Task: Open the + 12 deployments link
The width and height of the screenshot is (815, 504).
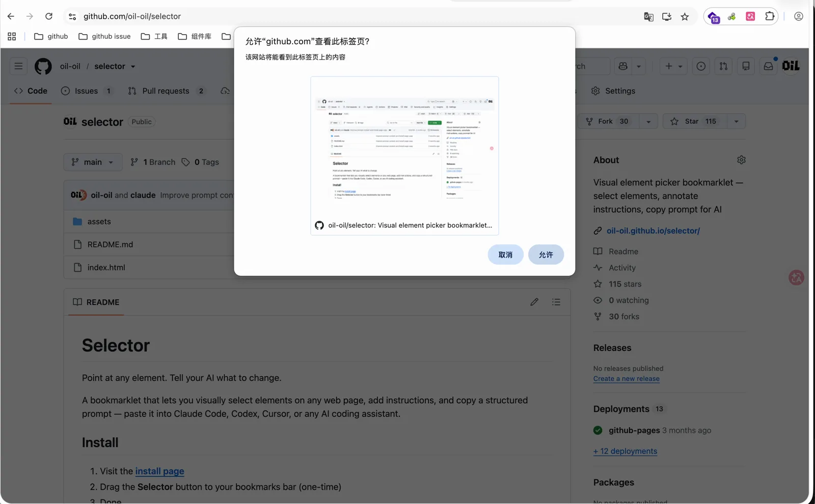Action: [625, 451]
